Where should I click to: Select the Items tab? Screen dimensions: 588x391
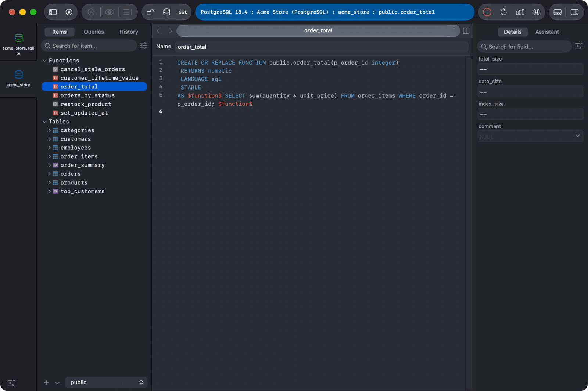coord(60,32)
